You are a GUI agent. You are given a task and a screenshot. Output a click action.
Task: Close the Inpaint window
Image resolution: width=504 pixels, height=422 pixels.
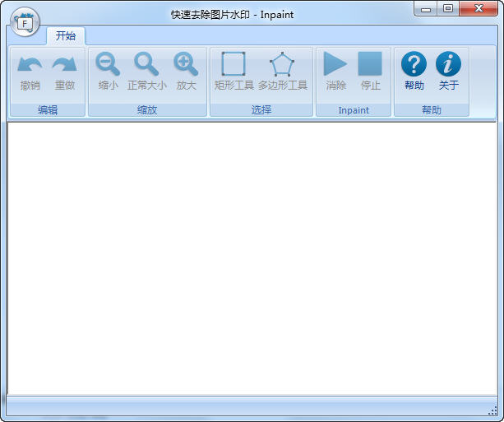(479, 9)
